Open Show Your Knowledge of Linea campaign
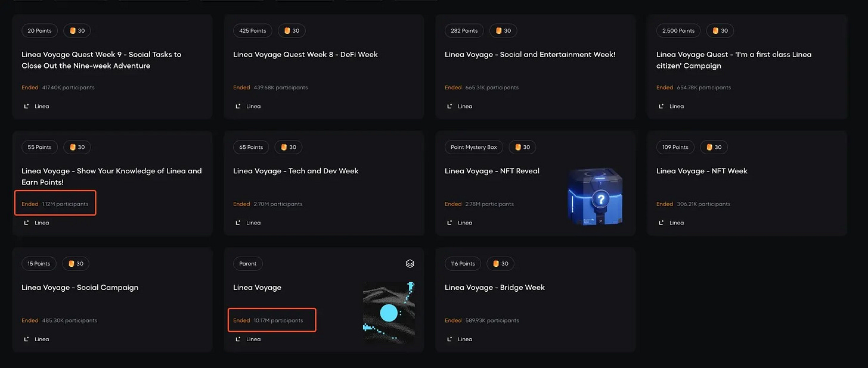 tap(111, 176)
